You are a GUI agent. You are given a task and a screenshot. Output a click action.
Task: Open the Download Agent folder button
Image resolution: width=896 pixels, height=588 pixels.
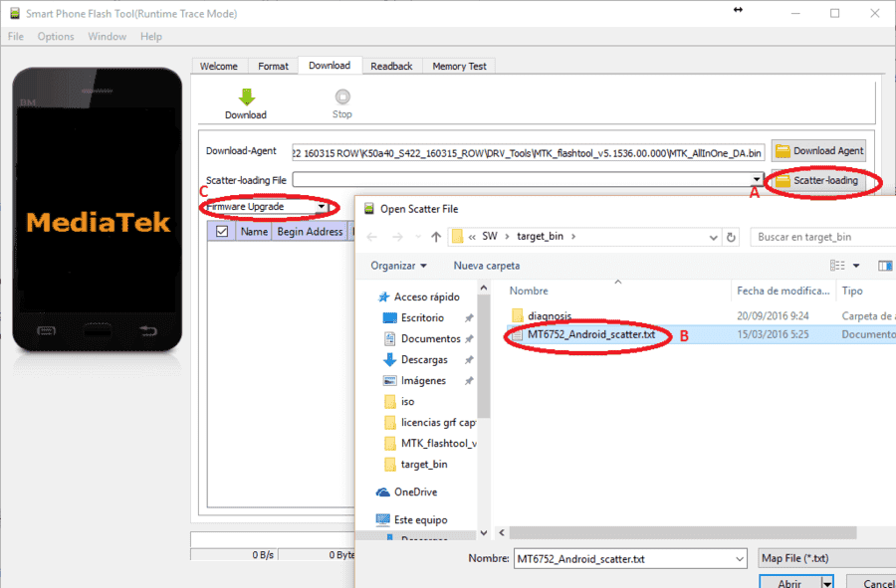coord(818,150)
